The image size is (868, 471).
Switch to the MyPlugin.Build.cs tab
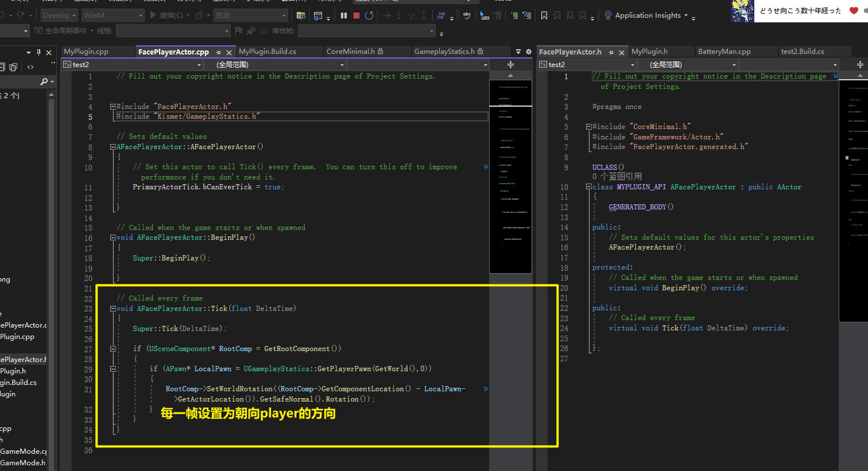coord(268,52)
